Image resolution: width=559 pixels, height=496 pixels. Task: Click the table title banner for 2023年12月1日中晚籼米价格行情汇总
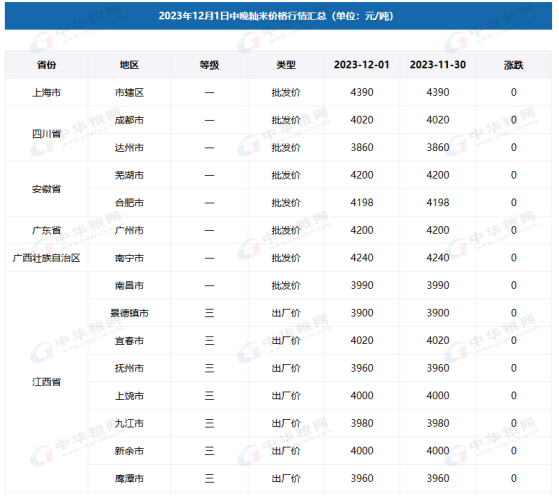tap(278, 16)
